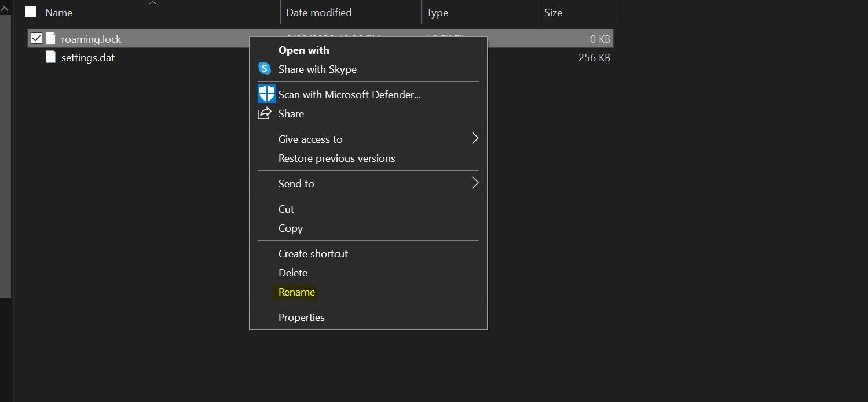Viewport: 868px width, 402px height.
Task: Click the Microsoft Defender shield icon
Action: click(x=265, y=93)
